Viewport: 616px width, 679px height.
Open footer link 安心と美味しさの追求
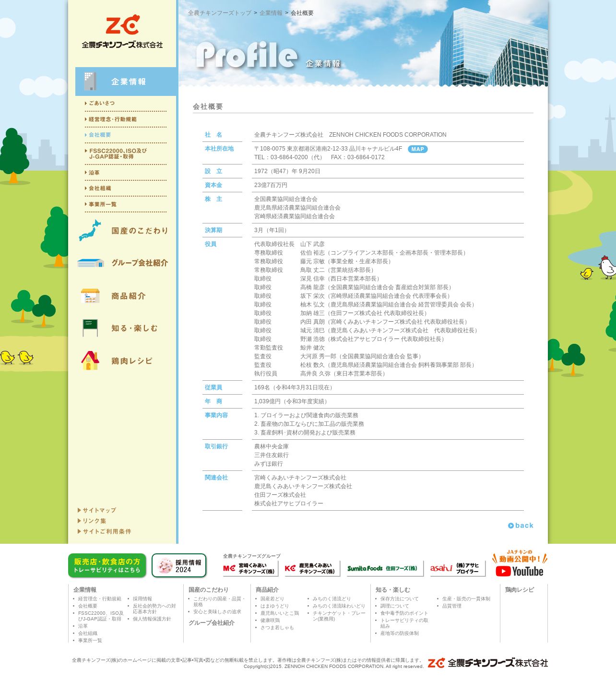coord(217,612)
